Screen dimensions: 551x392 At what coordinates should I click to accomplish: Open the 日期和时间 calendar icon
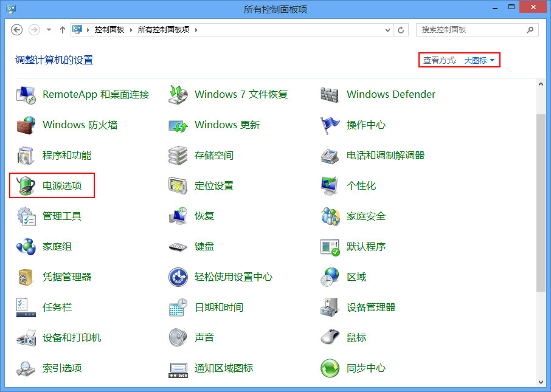click(178, 308)
